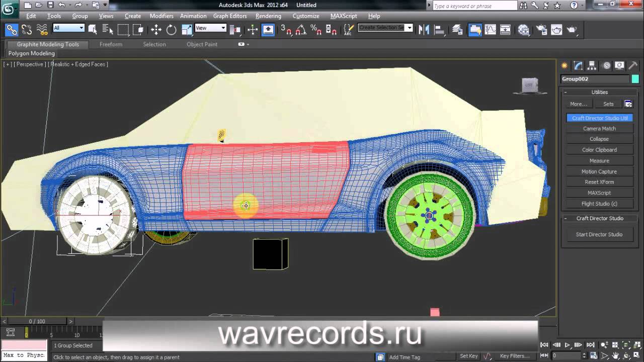This screenshot has height=362, width=644.
Task: Click the Play Animation button
Action: pos(567,345)
